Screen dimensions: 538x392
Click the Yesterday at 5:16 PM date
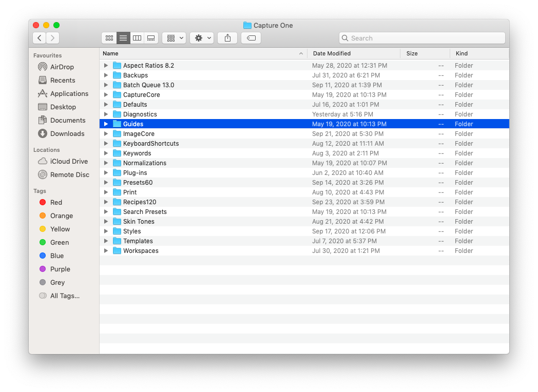click(342, 114)
